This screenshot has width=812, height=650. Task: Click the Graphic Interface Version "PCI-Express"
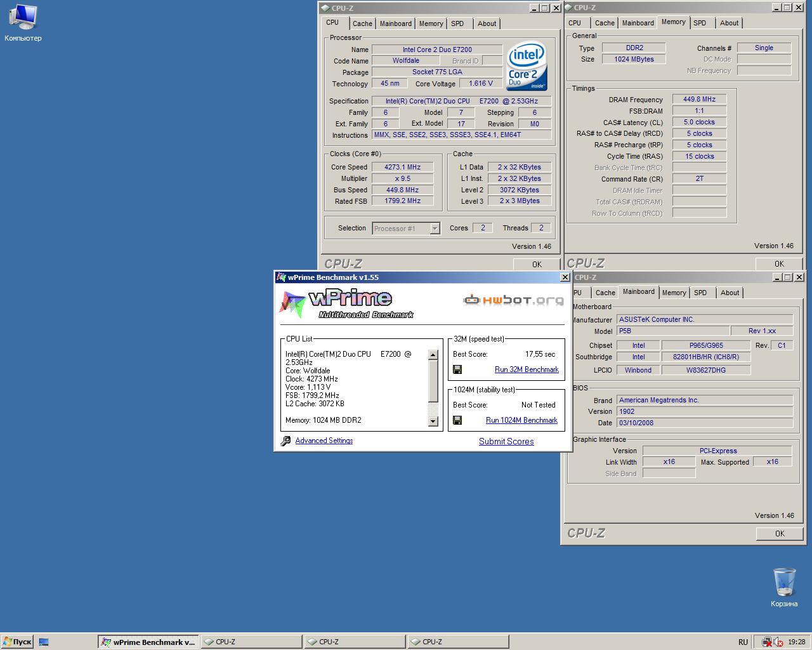point(717,451)
